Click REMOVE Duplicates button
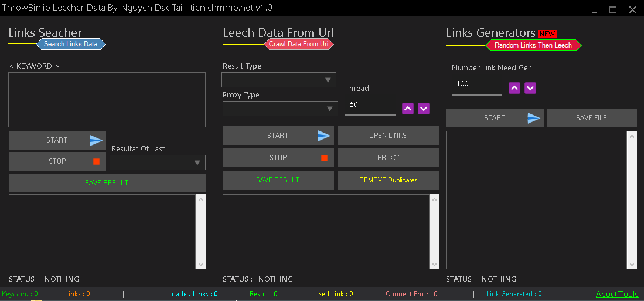 click(388, 180)
